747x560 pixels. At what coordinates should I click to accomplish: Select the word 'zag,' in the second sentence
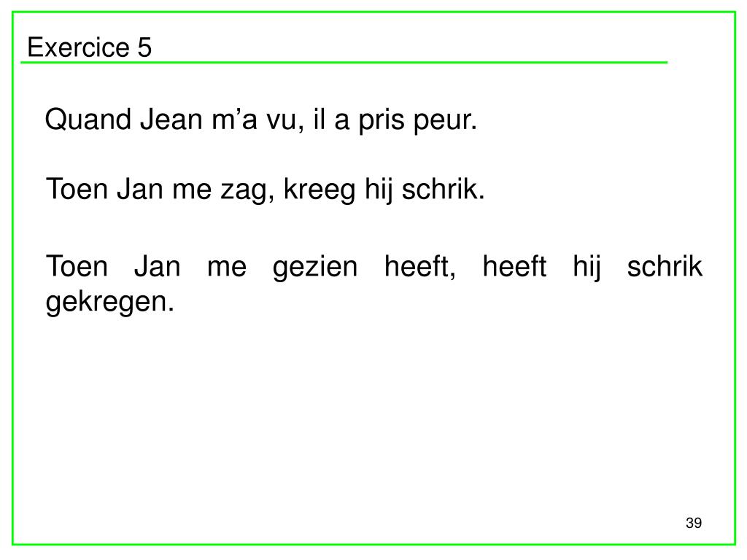click(x=247, y=190)
